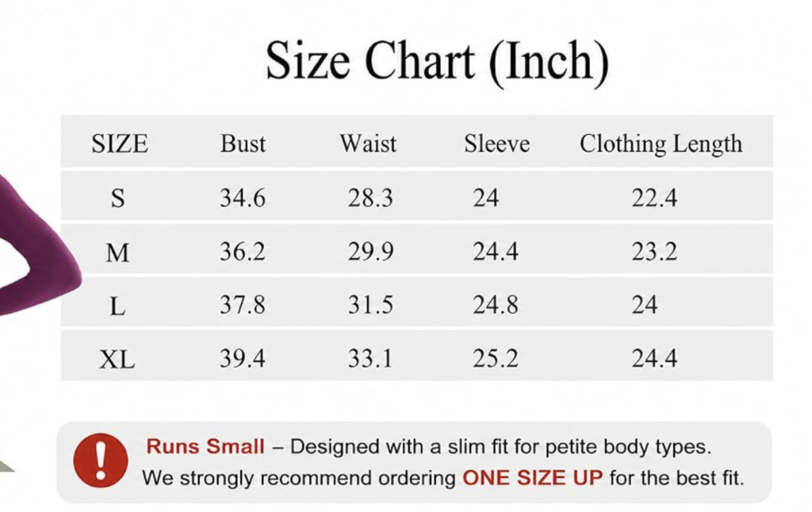
Task: Select the XL size row label
Action: pos(117,359)
